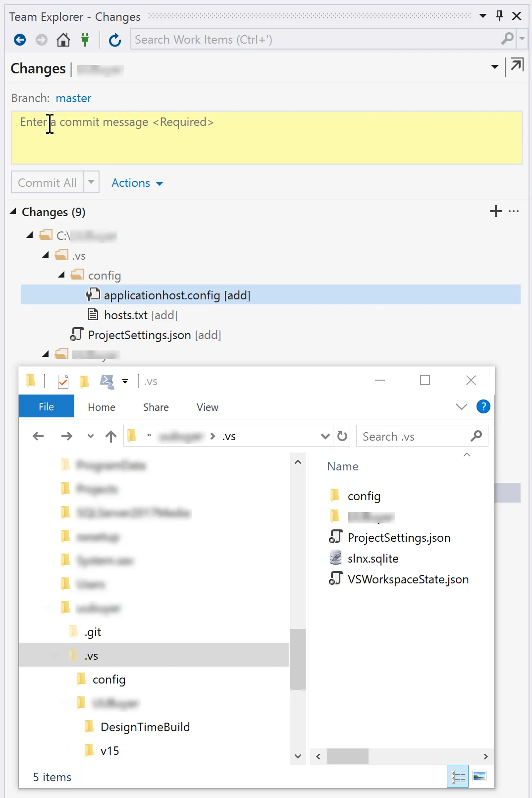Click the file list horizontal scrollbar thumb
The height and width of the screenshot is (798, 532).
(348, 756)
